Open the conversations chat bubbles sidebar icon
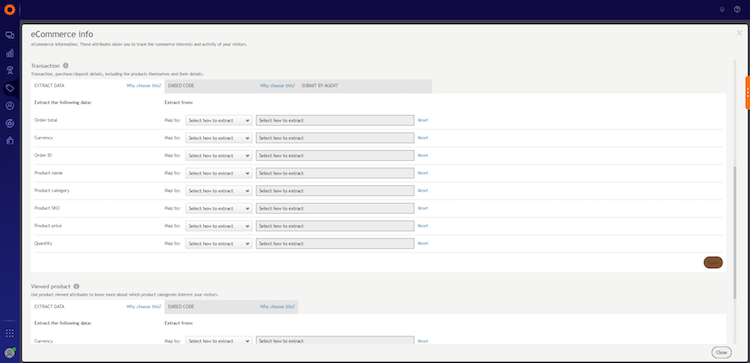 (10, 35)
